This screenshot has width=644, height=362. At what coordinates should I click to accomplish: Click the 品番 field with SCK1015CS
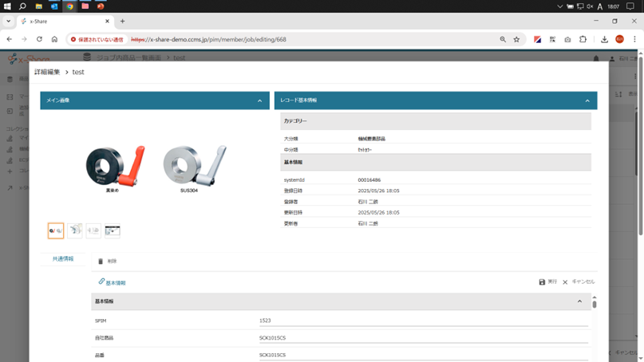tap(423, 354)
